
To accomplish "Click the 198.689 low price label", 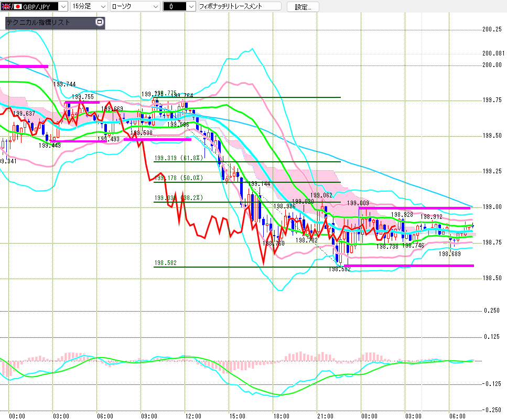I will (x=450, y=253).
